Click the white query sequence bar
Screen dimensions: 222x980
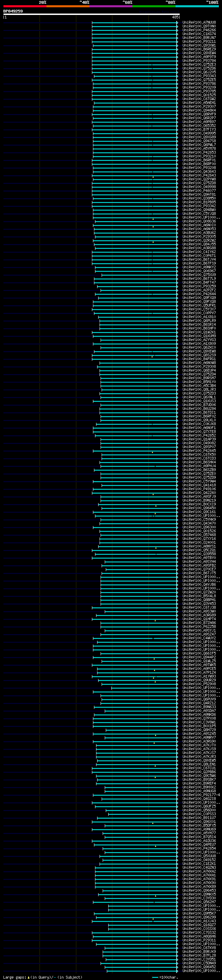92,14
